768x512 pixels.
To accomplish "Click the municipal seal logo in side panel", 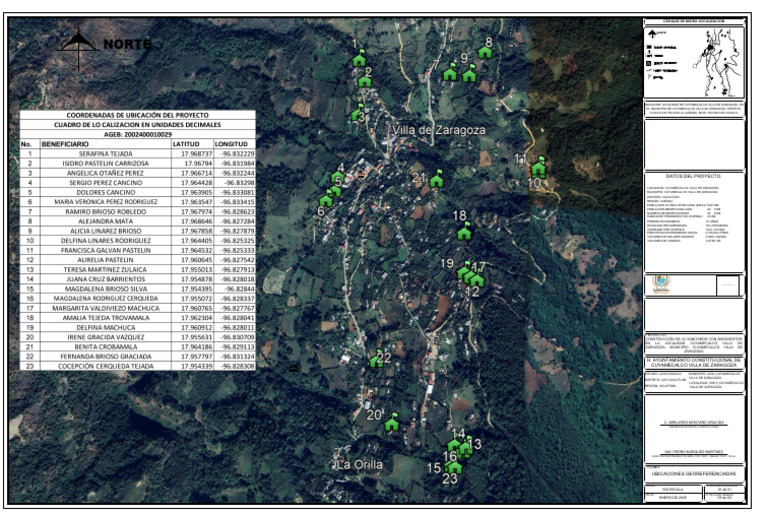I will (661, 284).
